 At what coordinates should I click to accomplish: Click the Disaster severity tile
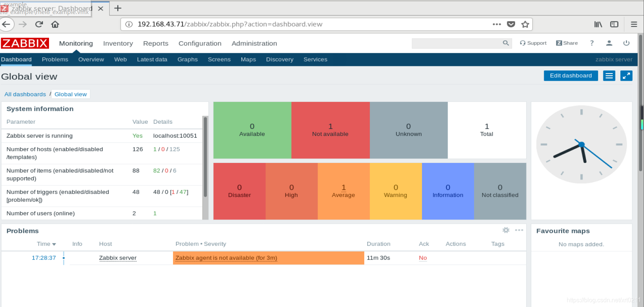coord(239,191)
